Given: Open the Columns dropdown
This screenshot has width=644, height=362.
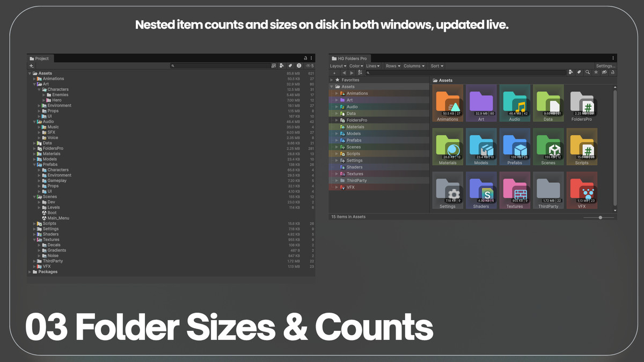Looking at the screenshot, I should coord(414,66).
